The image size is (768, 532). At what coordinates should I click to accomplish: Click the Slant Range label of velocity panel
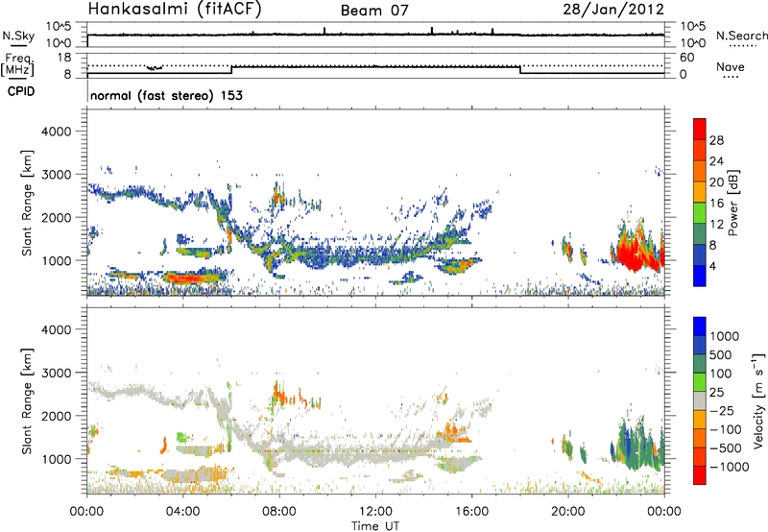27,401
